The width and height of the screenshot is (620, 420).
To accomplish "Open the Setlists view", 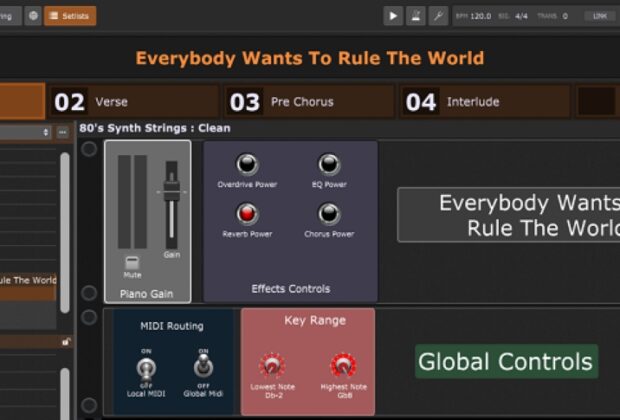I will click(x=70, y=16).
